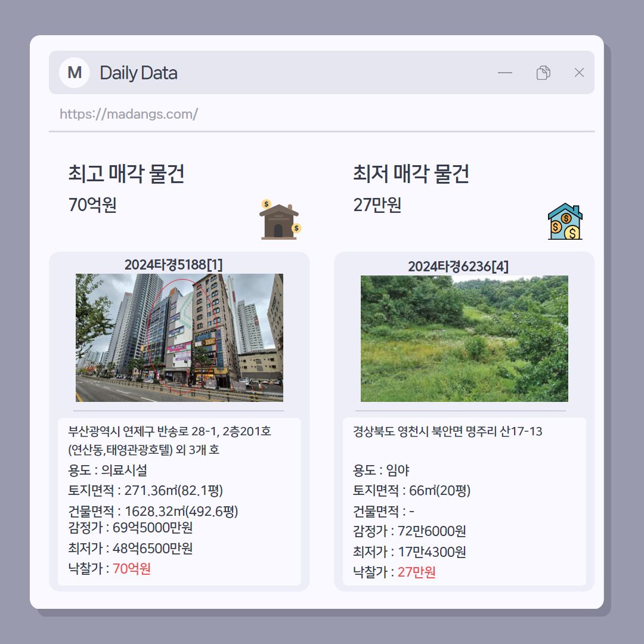Viewport: 644px width, 644px height.
Task: Click the 건물면적 : - line
Action: click(x=383, y=512)
